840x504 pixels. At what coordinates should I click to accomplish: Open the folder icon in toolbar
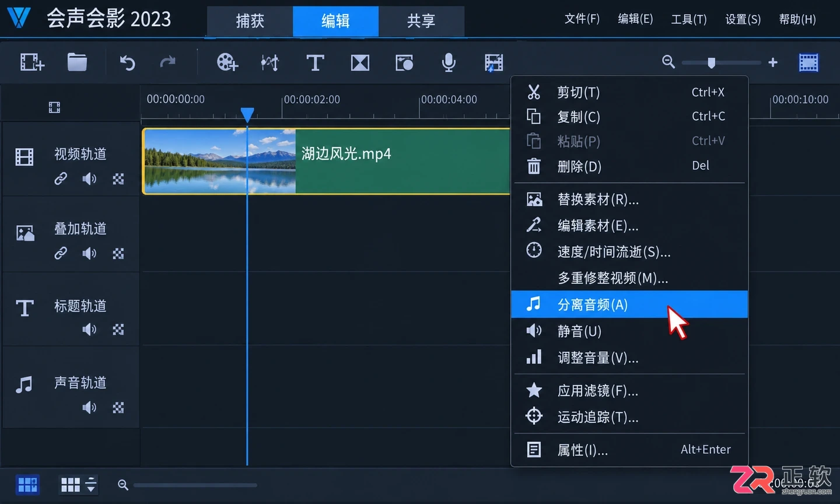coord(77,62)
